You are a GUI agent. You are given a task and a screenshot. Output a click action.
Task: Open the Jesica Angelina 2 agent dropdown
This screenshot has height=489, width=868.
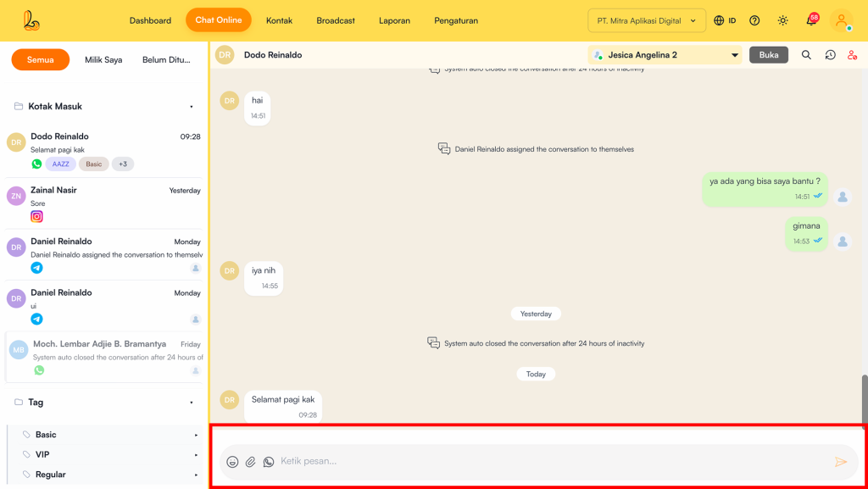pos(665,55)
